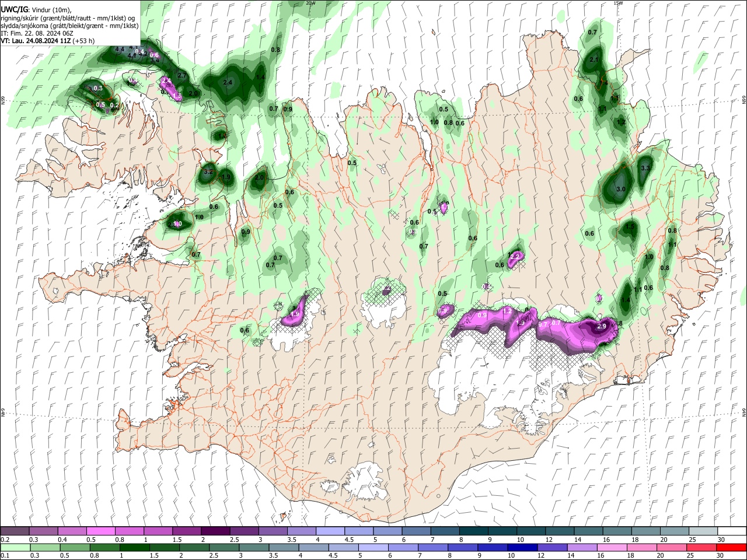This screenshot has height=560, width=747.
Task: Select the deep navy blue swatch in rain scale
Action: click(521, 548)
